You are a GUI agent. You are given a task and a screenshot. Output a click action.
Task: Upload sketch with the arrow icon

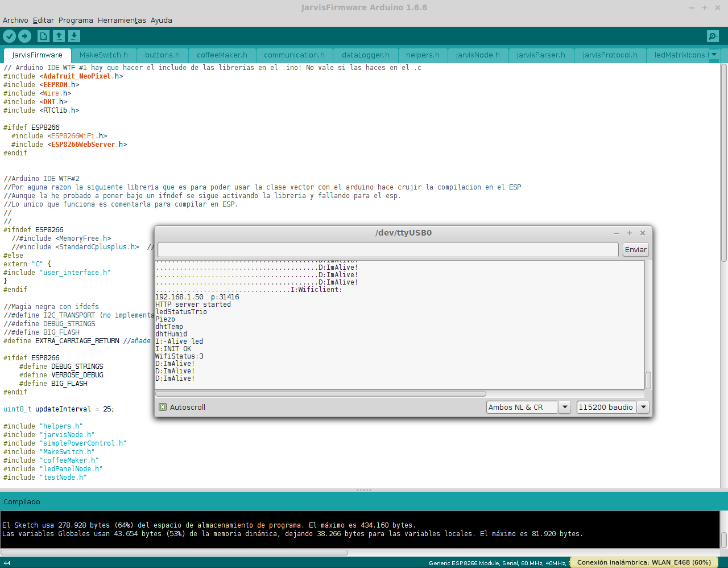click(x=24, y=36)
